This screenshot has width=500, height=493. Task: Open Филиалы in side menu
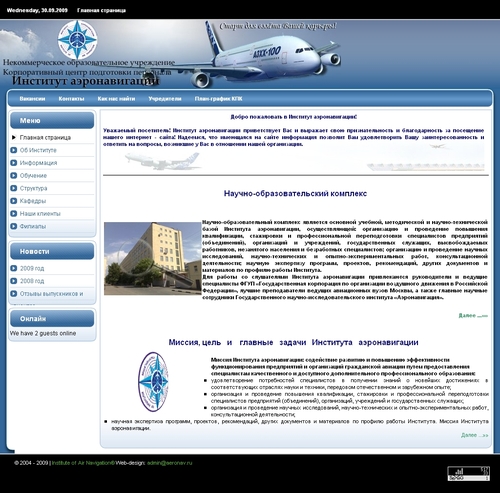[x=33, y=226]
